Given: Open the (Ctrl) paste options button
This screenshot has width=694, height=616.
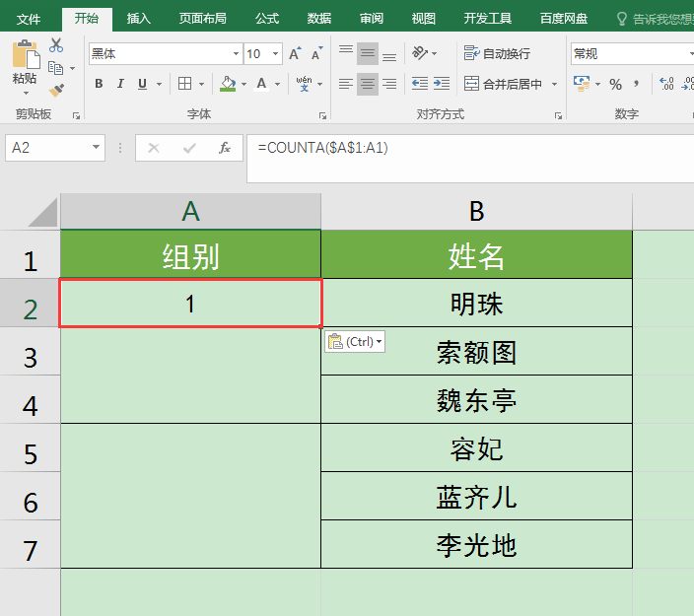Looking at the screenshot, I should [355, 342].
